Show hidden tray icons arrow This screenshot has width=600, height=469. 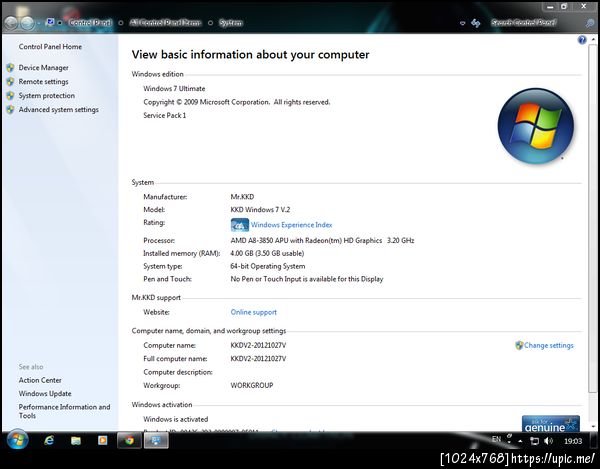point(520,441)
